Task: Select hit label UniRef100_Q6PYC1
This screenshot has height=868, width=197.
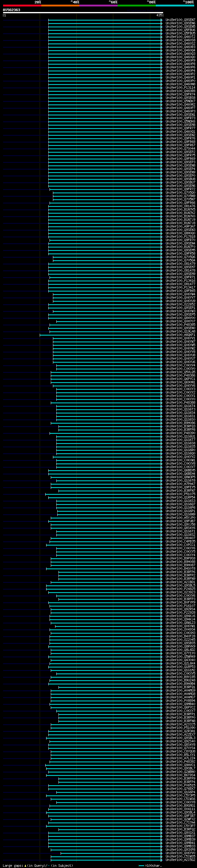Action: [x=180, y=379]
